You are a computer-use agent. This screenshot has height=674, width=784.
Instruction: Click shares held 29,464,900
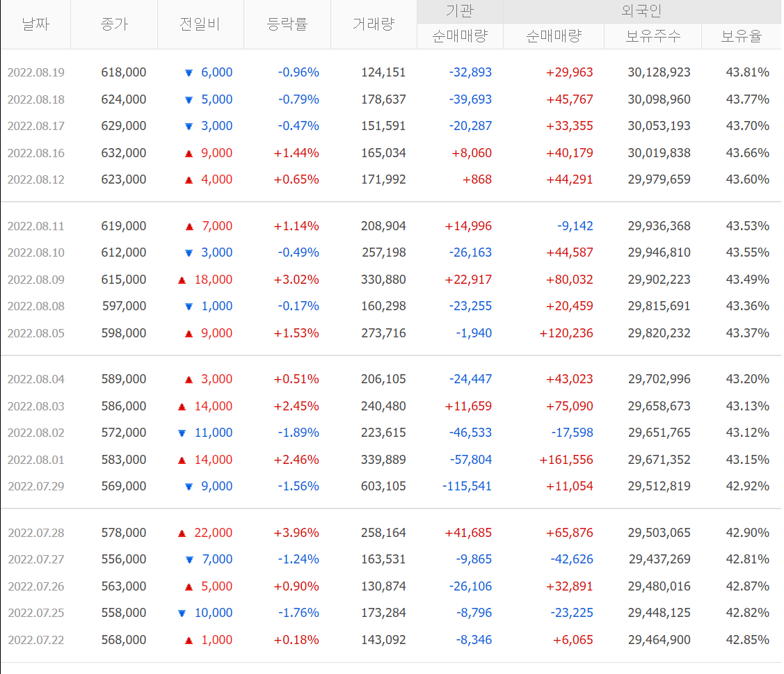(659, 639)
